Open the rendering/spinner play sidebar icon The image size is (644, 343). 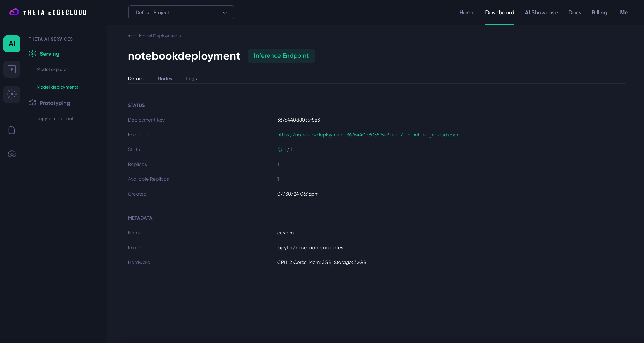(x=12, y=94)
